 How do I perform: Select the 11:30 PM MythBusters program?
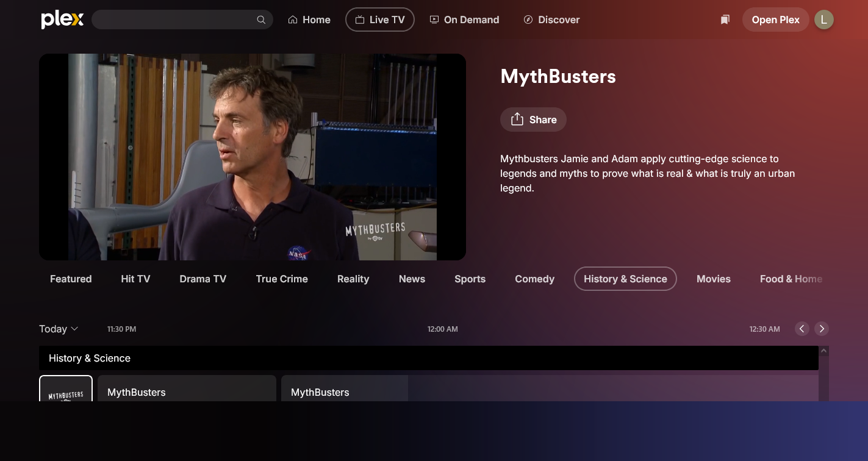(x=187, y=388)
